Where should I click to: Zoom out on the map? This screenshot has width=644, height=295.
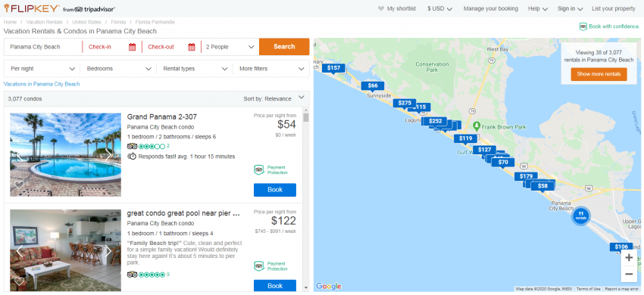tap(628, 274)
